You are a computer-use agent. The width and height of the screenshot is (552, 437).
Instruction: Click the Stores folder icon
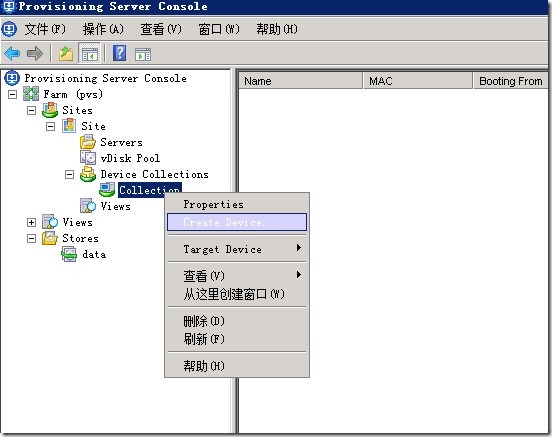tap(50, 238)
